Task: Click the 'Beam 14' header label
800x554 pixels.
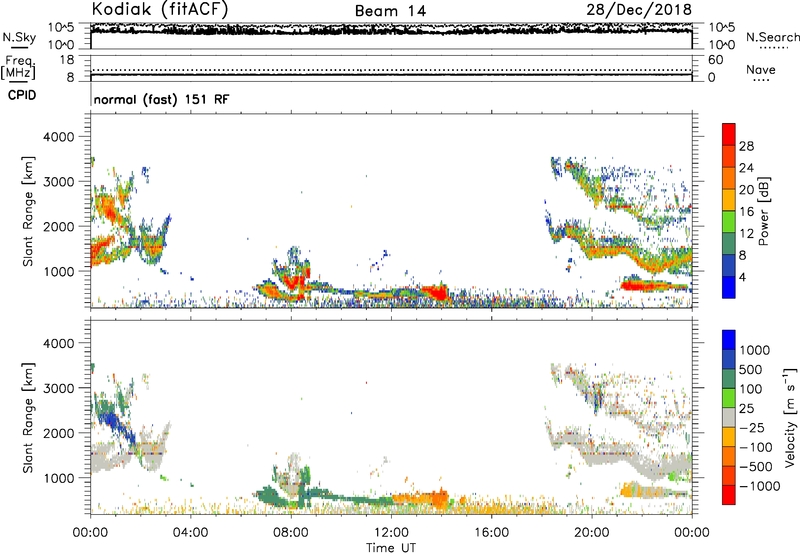Action: coord(390,11)
